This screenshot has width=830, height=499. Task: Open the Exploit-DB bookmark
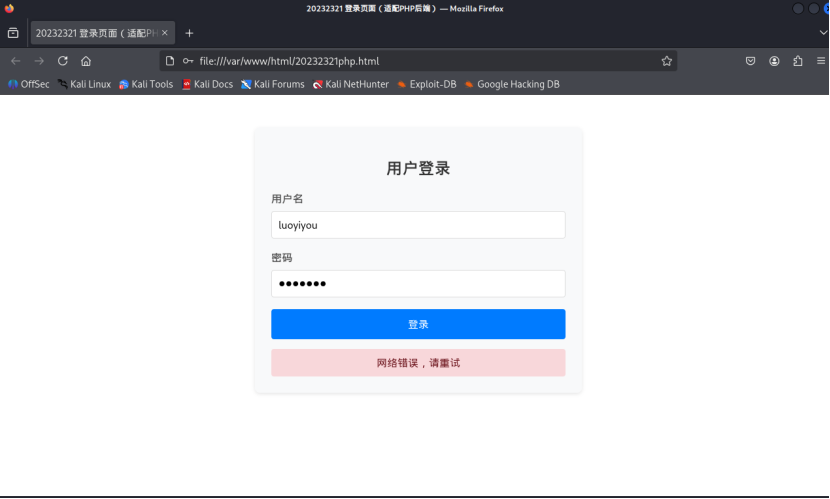tap(427, 84)
